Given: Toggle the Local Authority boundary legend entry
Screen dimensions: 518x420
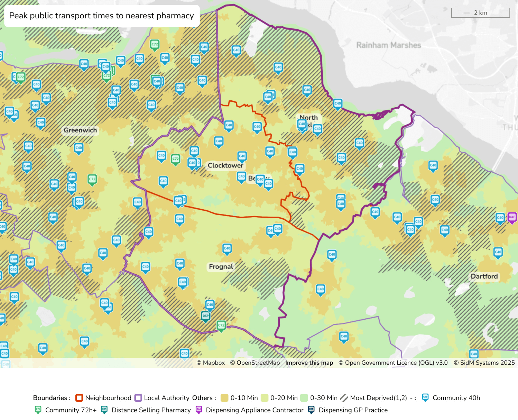Looking at the screenshot, I should tap(138, 398).
